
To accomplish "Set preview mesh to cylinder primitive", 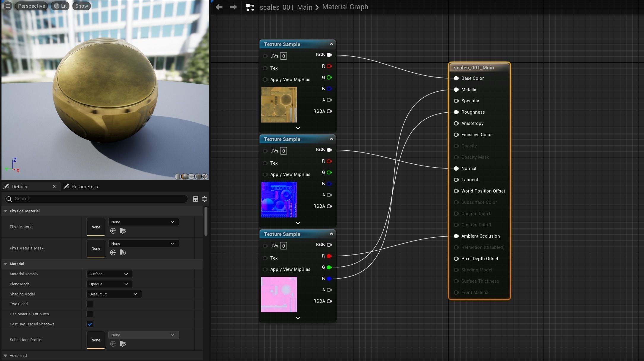I will coord(178,176).
